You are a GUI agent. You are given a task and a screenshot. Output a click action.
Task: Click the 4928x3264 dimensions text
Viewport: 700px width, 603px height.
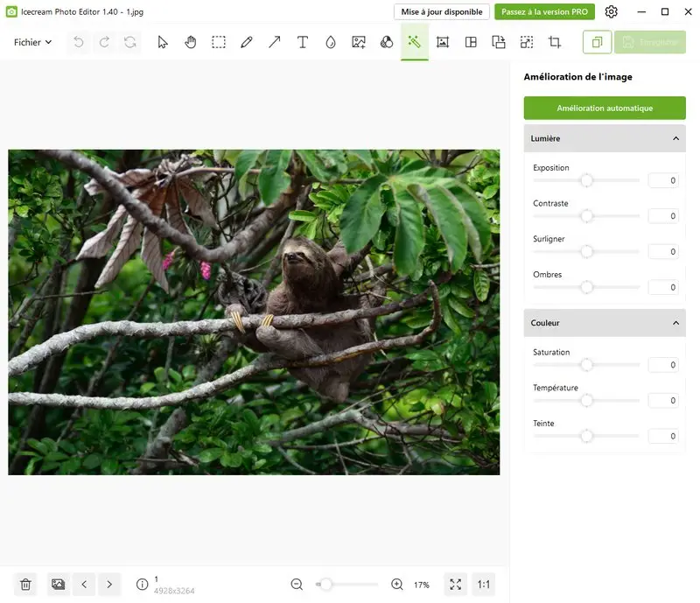[x=174, y=591]
